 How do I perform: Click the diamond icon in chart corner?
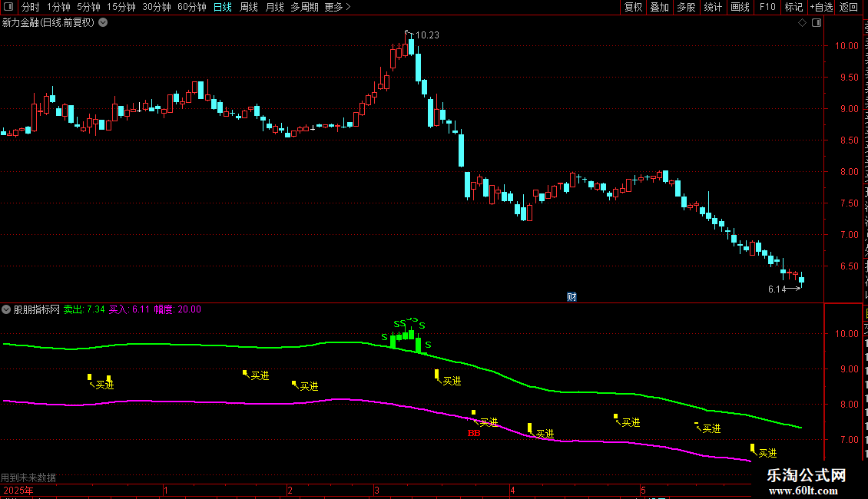tap(802, 23)
